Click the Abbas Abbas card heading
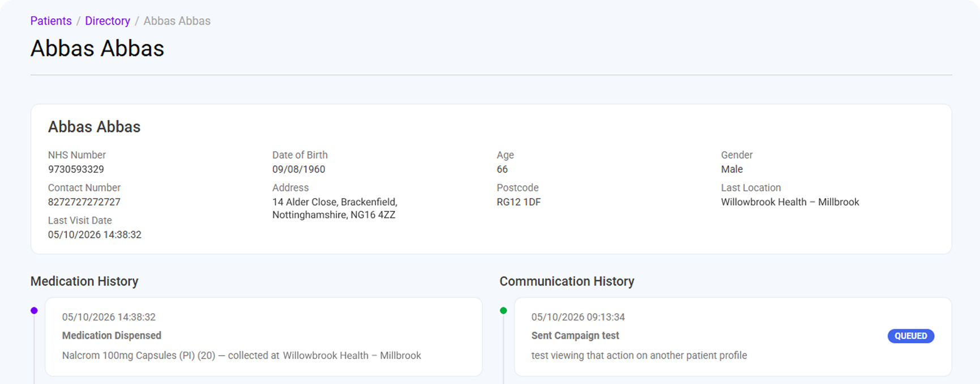Image resolution: width=980 pixels, height=384 pixels. tap(94, 127)
